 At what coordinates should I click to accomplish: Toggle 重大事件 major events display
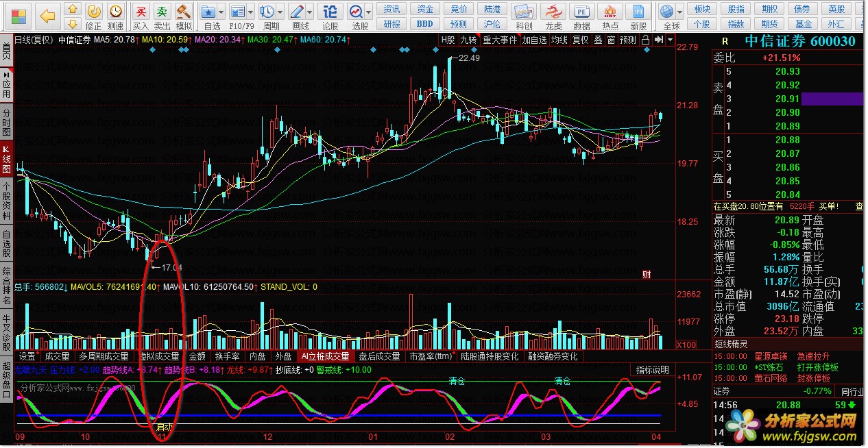point(500,40)
